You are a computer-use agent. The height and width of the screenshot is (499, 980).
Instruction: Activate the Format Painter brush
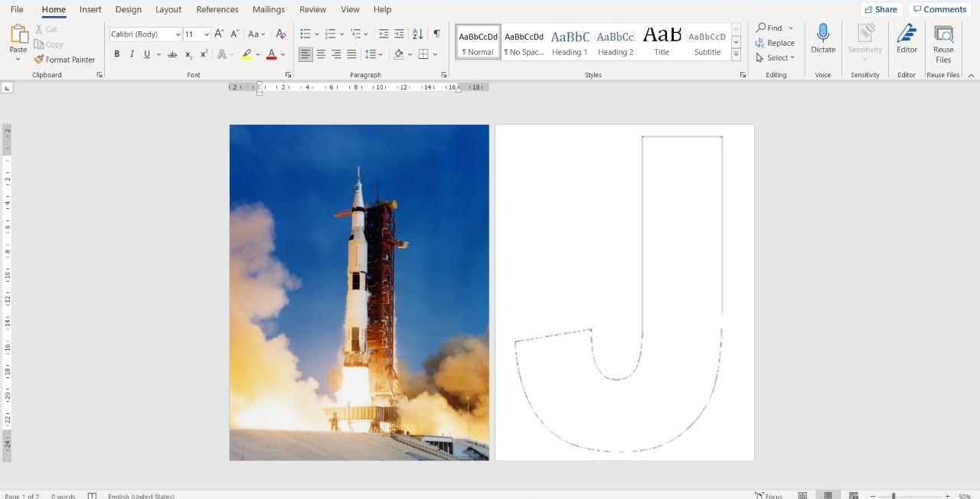(39, 60)
